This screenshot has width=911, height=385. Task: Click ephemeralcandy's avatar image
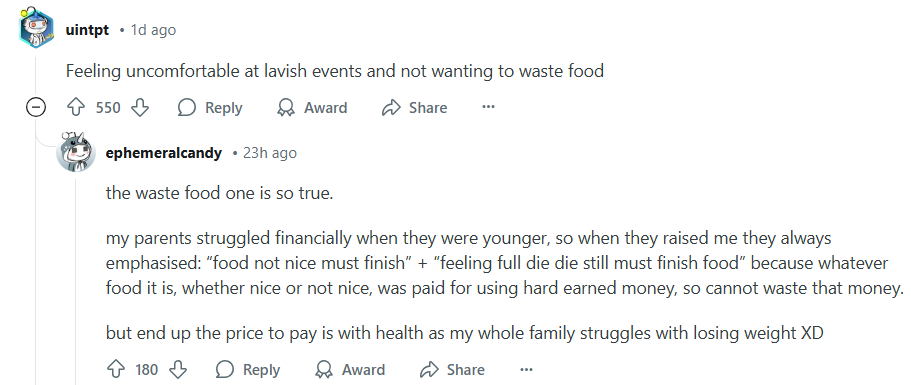[76, 152]
